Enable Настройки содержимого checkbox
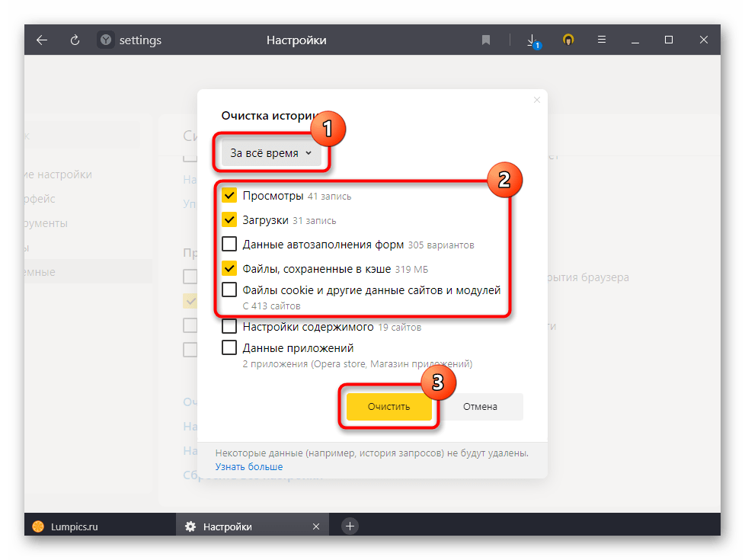 (229, 327)
